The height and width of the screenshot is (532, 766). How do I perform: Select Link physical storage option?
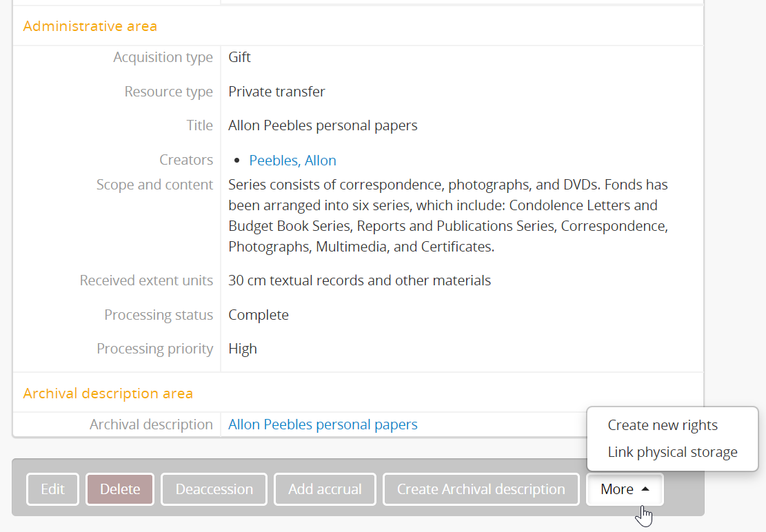(x=672, y=452)
